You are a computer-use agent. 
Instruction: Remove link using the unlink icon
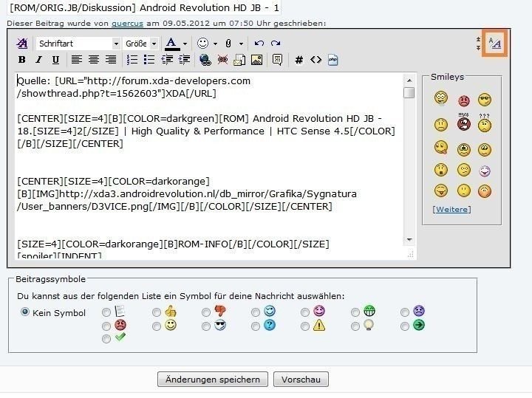point(222,60)
